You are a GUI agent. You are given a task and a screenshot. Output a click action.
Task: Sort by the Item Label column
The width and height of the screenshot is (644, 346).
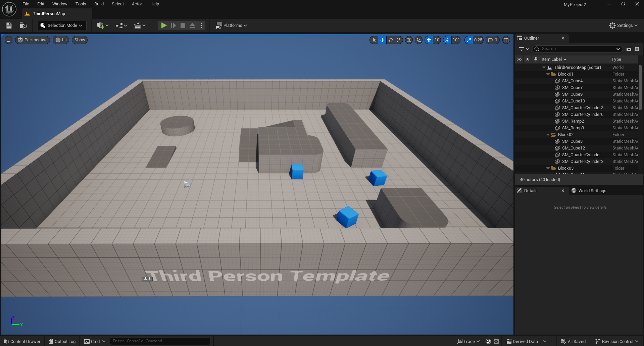click(575, 59)
